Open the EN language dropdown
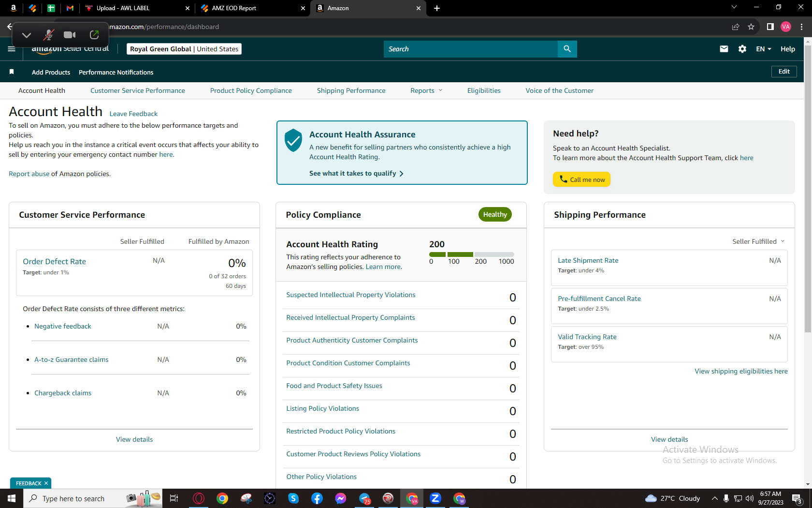This screenshot has width=812, height=508. tap(764, 49)
